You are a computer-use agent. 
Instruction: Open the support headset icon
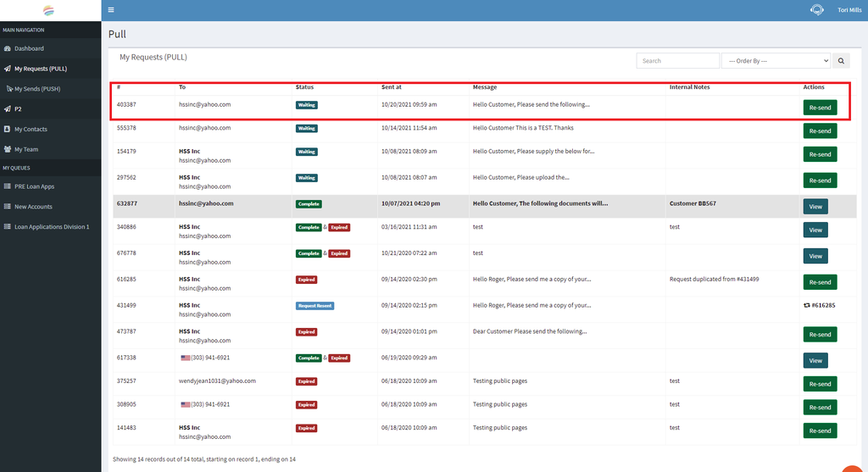pos(817,10)
